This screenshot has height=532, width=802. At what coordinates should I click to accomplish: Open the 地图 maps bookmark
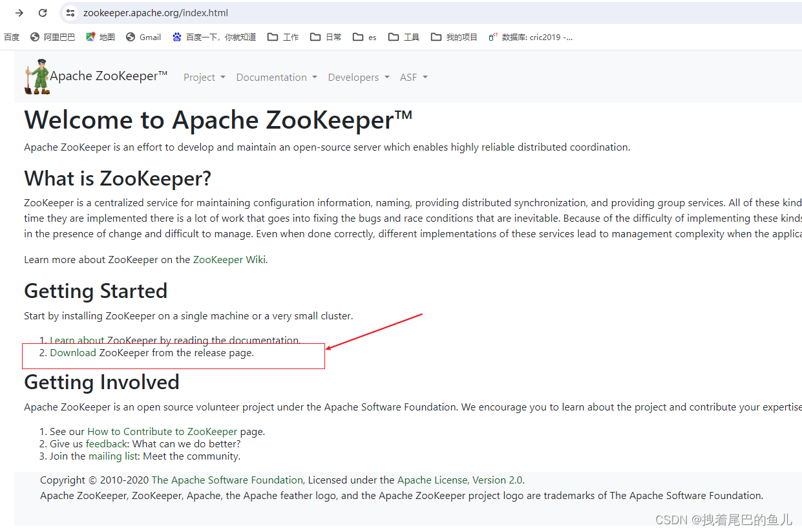click(100, 37)
